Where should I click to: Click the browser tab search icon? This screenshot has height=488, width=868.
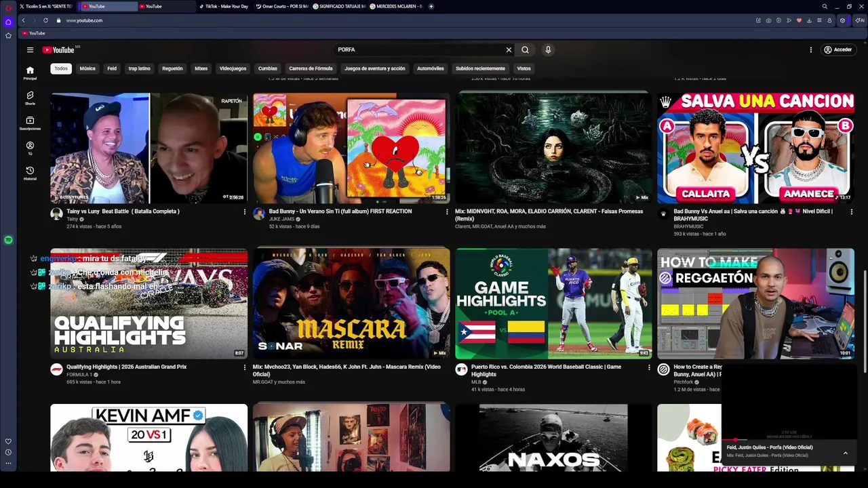tap(825, 6)
